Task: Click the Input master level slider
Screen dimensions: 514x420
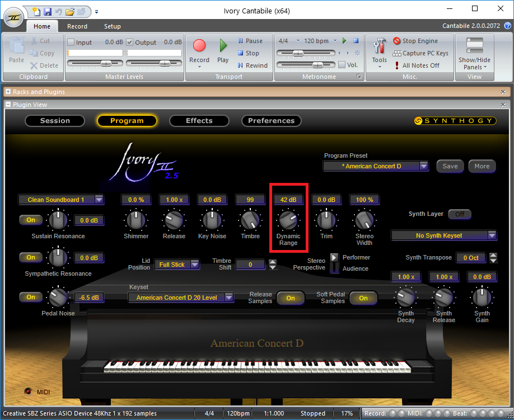Action: click(x=95, y=63)
